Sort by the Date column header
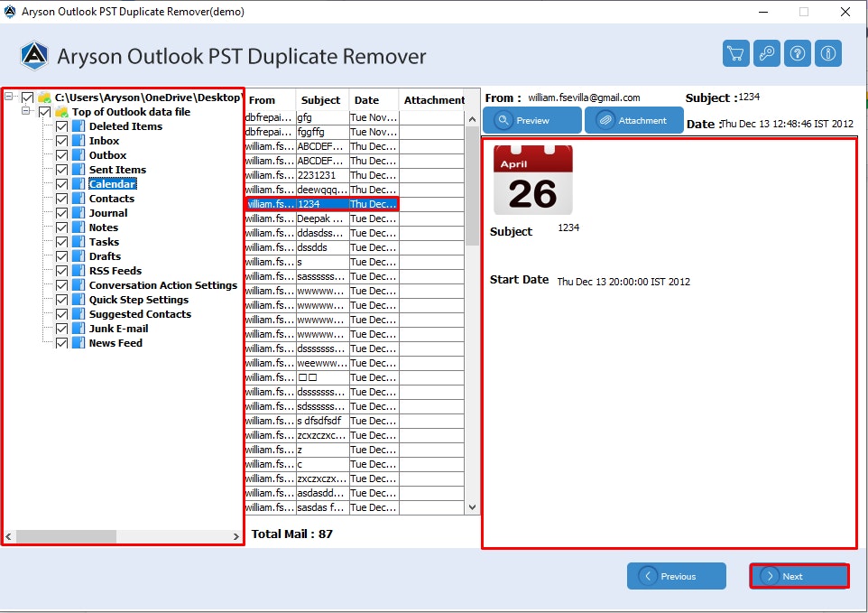Viewport: 868px width, 613px height. click(x=374, y=100)
